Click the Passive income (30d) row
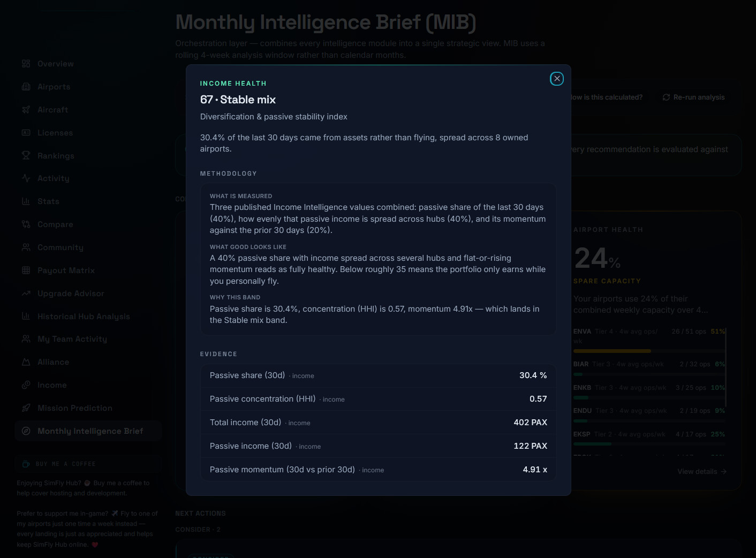Viewport: 756px width, 558px height. [378, 446]
